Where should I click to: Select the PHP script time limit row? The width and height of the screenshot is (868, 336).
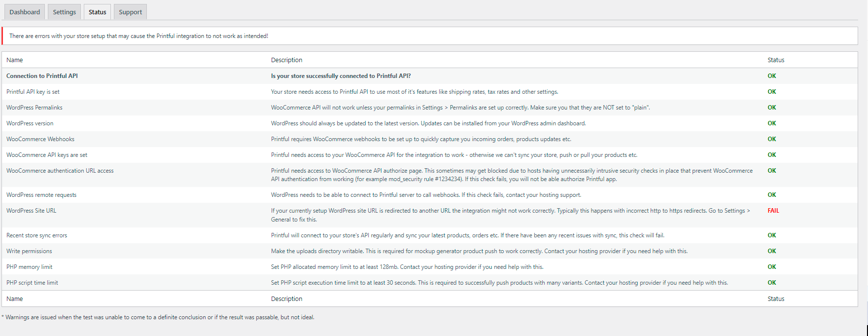click(x=430, y=283)
